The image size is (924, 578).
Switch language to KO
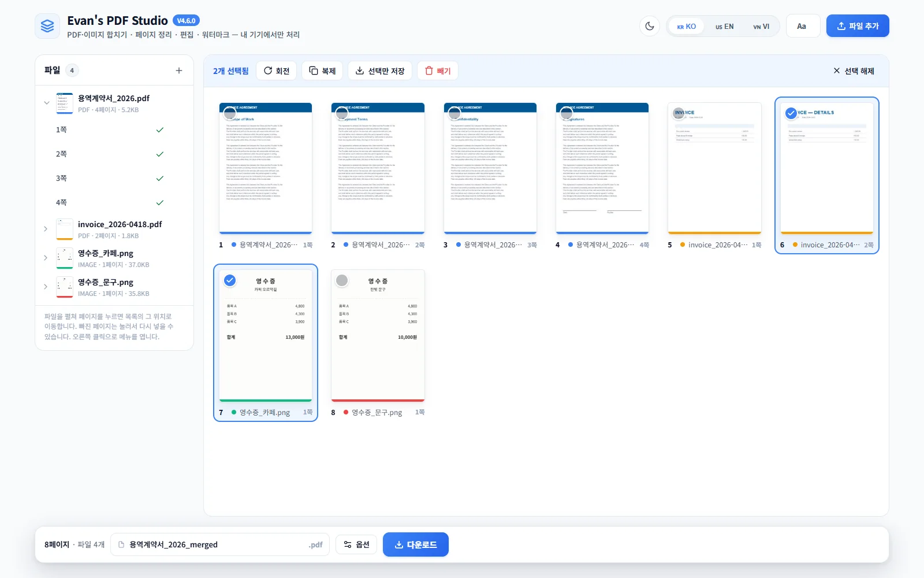point(687,27)
